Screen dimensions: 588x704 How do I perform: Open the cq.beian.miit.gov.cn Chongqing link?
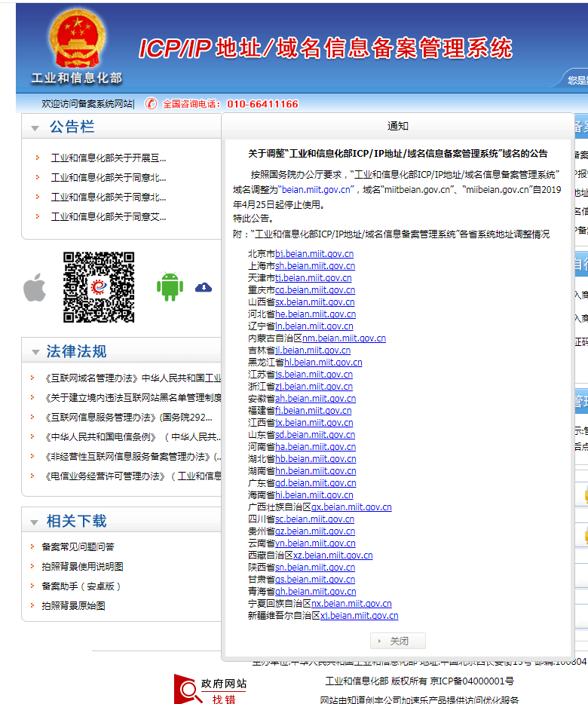315,290
